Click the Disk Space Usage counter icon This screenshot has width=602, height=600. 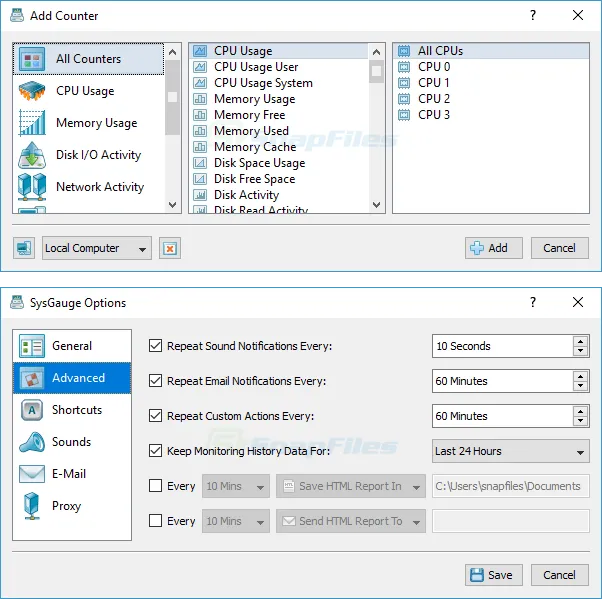pos(200,163)
